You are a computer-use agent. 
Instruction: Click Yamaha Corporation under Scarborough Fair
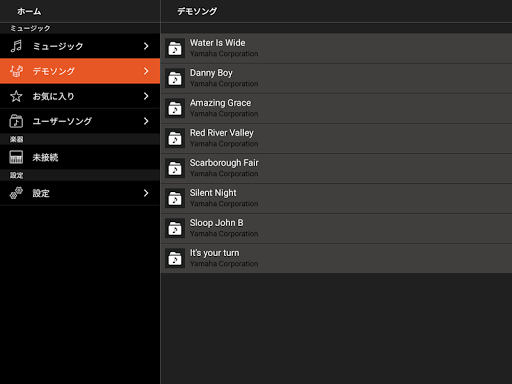pos(224,174)
